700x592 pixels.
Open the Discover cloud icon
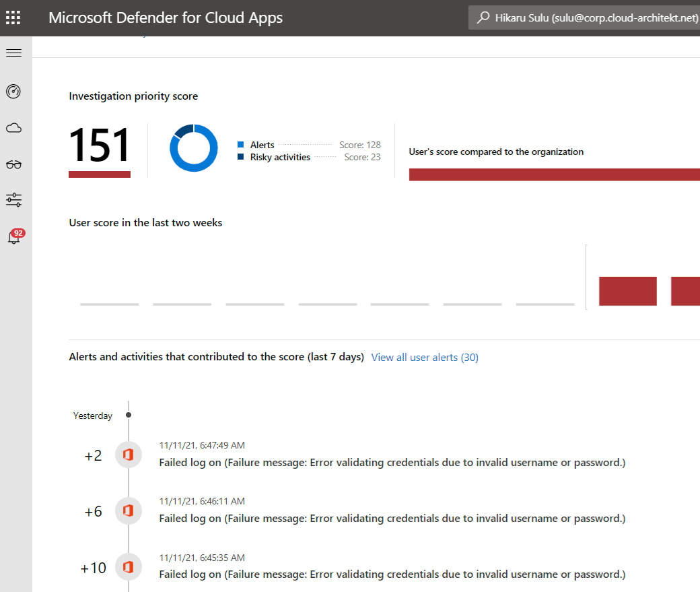[x=14, y=128]
